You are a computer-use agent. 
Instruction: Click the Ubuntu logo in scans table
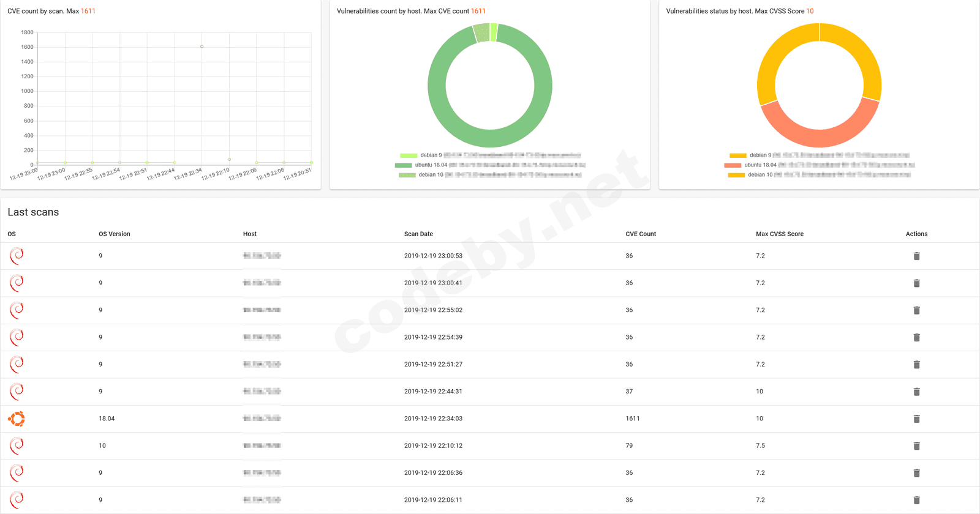17,419
